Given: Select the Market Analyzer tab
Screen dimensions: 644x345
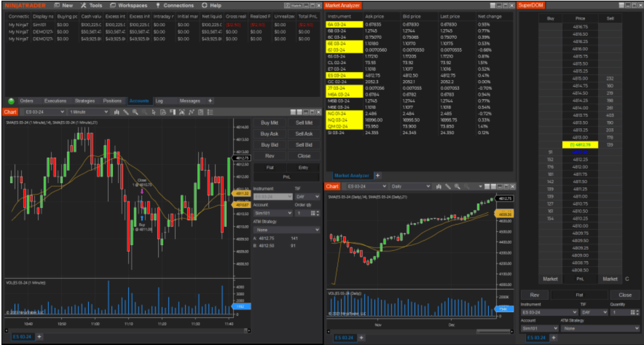Looking at the screenshot, I should pyautogui.click(x=352, y=175).
